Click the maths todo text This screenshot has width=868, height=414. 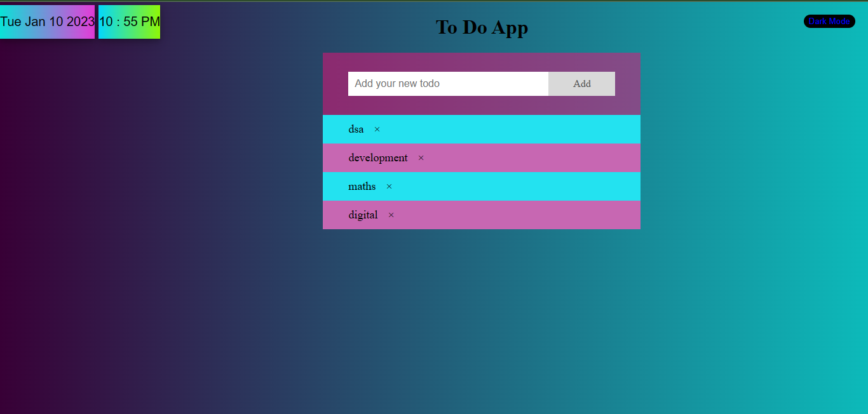tap(362, 187)
